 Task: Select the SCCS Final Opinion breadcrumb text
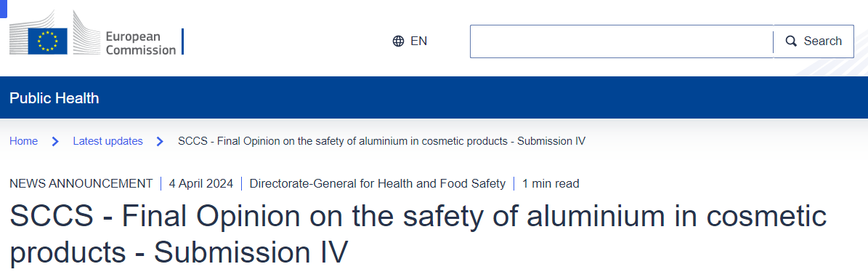point(382,141)
